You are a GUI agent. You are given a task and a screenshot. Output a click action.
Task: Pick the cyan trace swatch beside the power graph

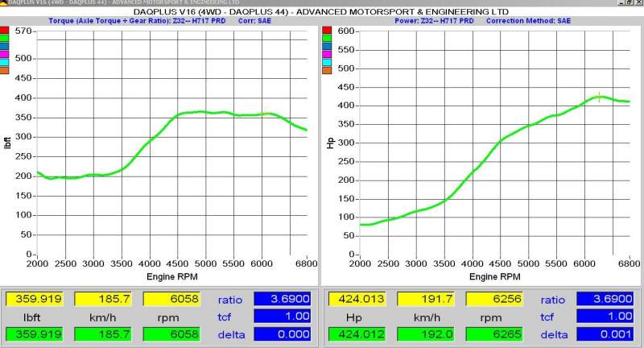point(327,62)
